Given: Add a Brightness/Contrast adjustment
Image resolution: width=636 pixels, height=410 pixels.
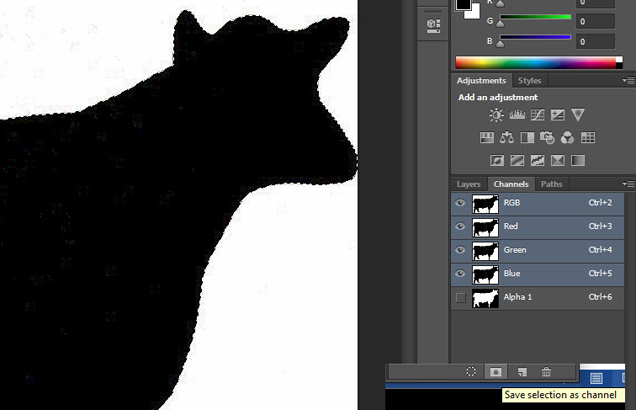Looking at the screenshot, I should [x=497, y=116].
